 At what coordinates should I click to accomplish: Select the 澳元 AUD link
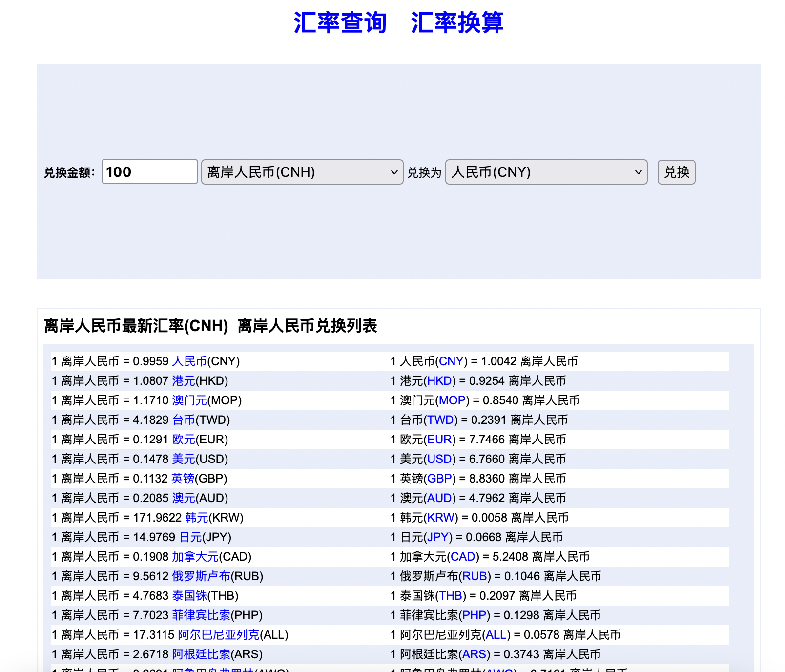tap(183, 498)
